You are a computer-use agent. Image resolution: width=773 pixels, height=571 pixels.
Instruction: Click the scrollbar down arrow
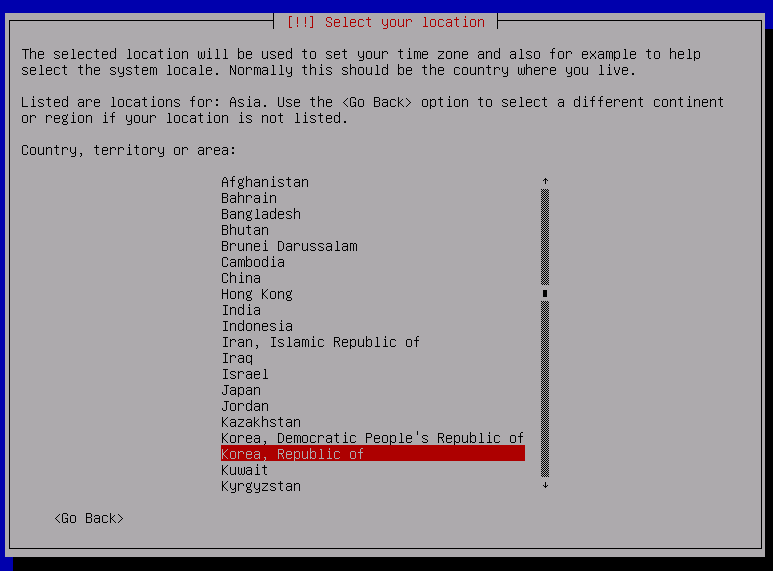coord(545,485)
